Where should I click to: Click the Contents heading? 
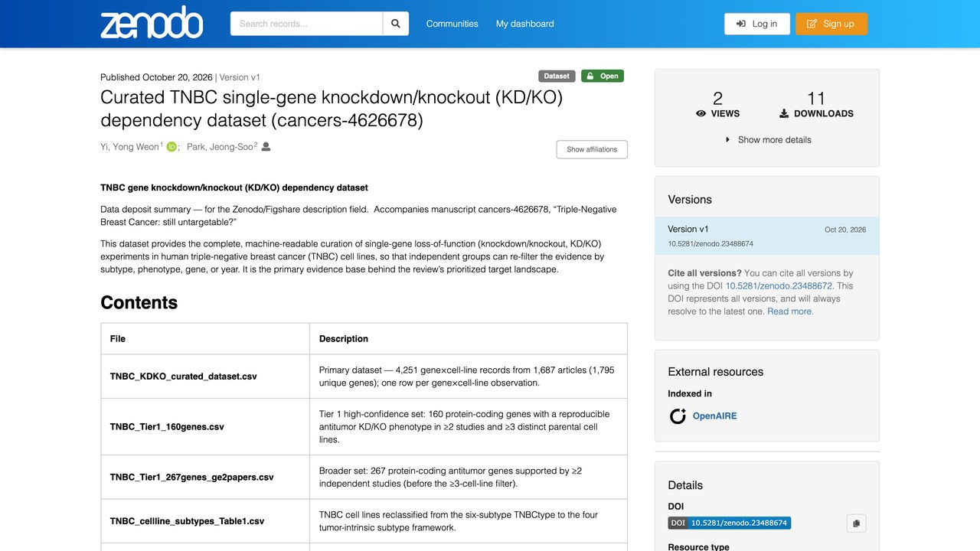pyautogui.click(x=139, y=302)
